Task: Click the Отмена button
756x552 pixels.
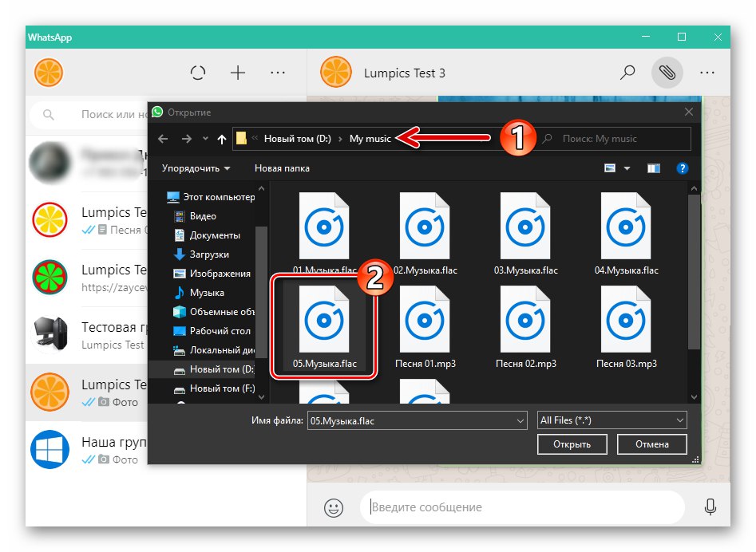Action: [x=652, y=444]
